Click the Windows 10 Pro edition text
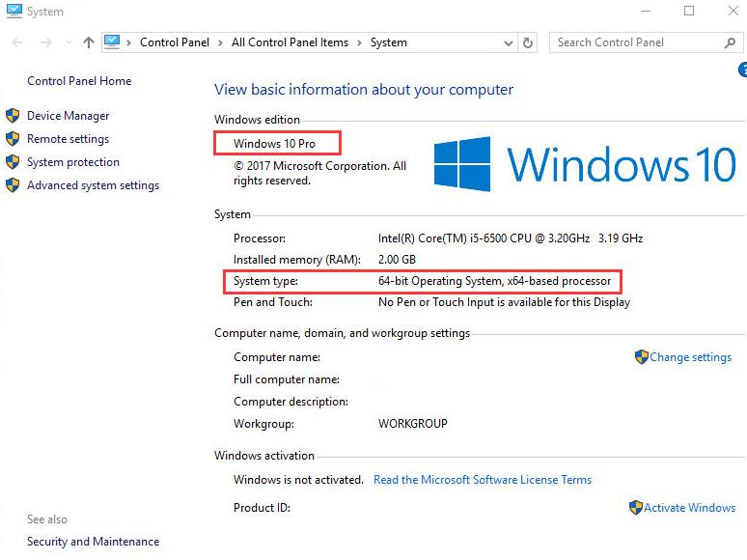The width and height of the screenshot is (747, 560). (x=274, y=144)
